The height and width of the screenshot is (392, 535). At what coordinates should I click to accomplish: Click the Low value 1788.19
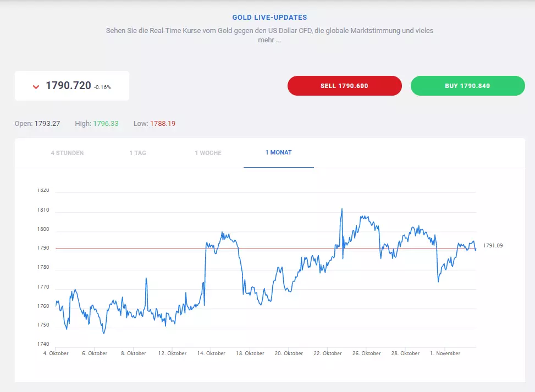click(x=163, y=124)
